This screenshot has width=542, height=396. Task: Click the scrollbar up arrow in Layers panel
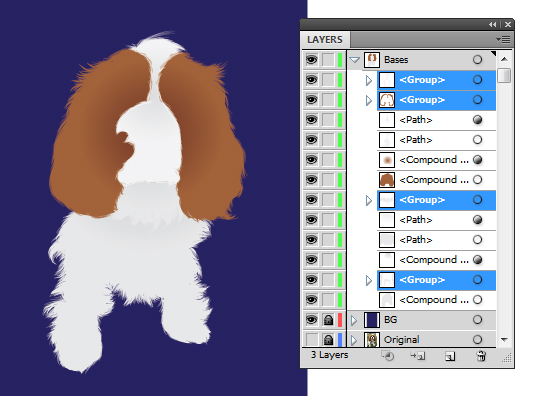point(504,59)
